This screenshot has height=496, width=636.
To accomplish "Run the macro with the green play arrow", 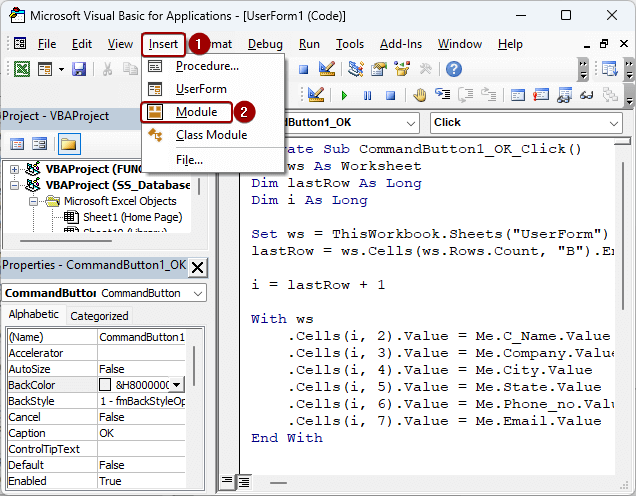I will point(344,96).
